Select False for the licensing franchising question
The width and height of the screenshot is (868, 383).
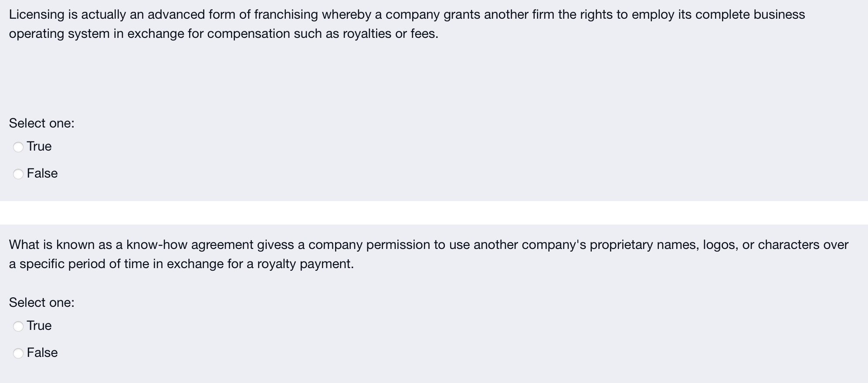pyautogui.click(x=18, y=174)
